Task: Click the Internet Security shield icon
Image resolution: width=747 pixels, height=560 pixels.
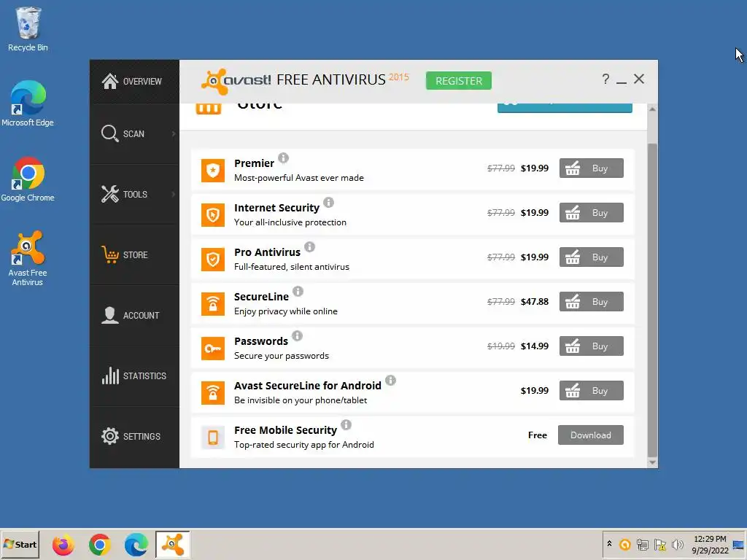Action: point(212,215)
